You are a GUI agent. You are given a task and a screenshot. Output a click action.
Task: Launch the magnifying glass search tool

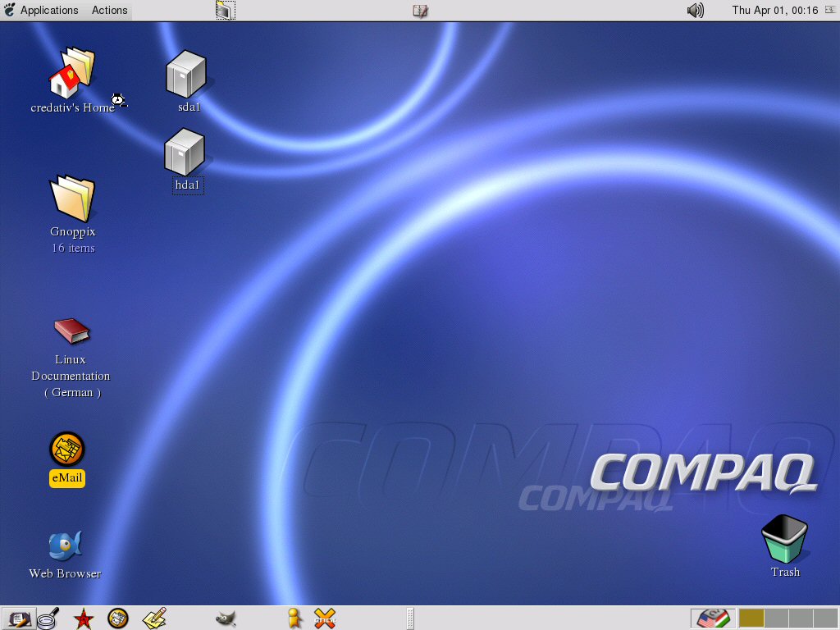click(x=48, y=619)
